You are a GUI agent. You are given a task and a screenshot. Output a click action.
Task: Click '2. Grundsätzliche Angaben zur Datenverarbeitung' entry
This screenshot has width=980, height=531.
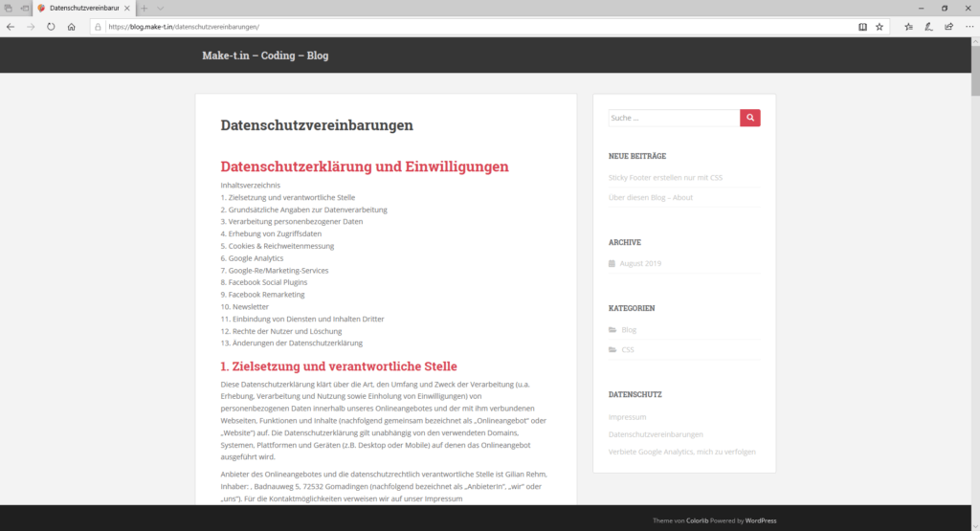tap(303, 210)
